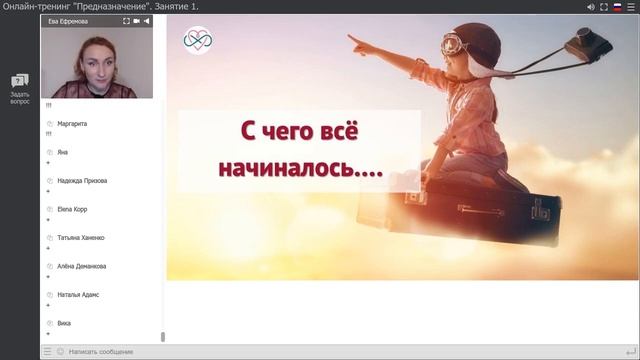The height and width of the screenshot is (360, 640).
Task: Select chat name Алёна Деманкова
Action: 82,266
